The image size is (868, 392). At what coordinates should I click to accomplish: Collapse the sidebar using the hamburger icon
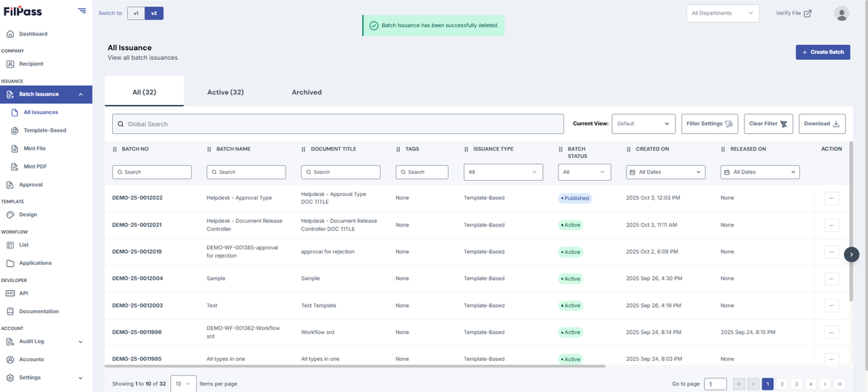[x=82, y=11]
